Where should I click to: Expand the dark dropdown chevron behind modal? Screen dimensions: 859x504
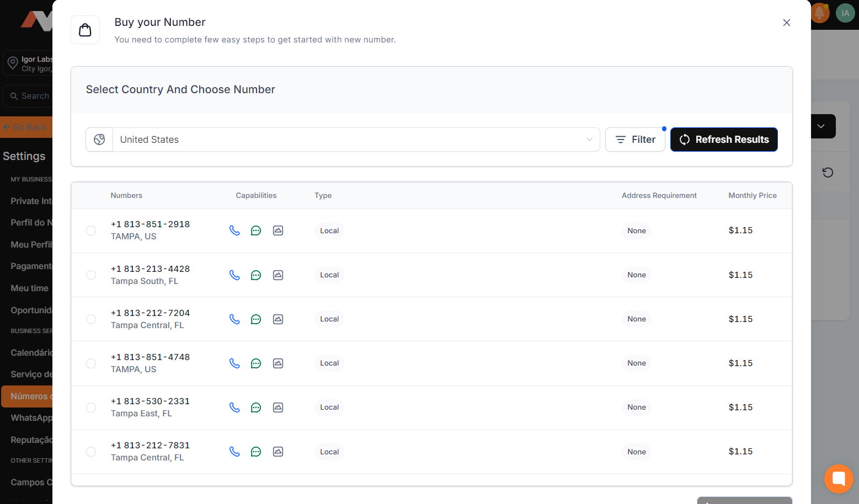pyautogui.click(x=821, y=126)
